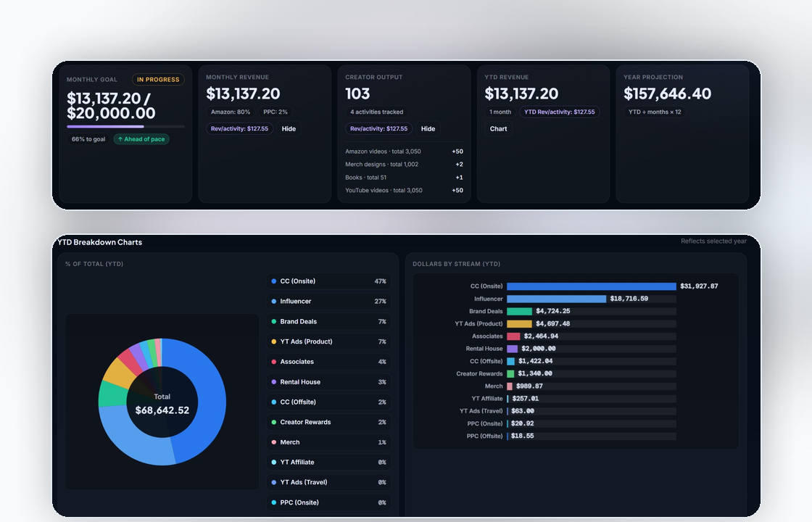Select the Influencer legend item
Viewport: 812px width, 522px height.
329,302
